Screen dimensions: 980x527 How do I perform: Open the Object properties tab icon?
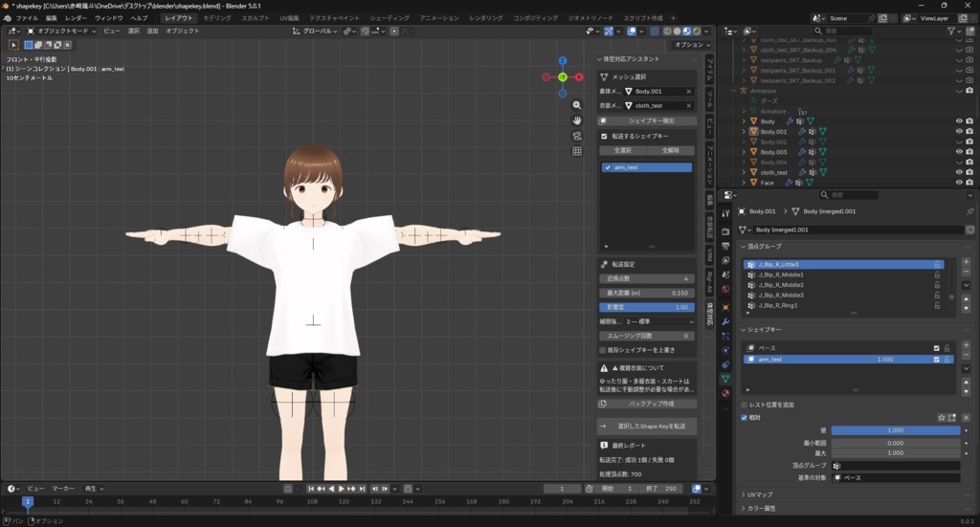click(x=725, y=307)
